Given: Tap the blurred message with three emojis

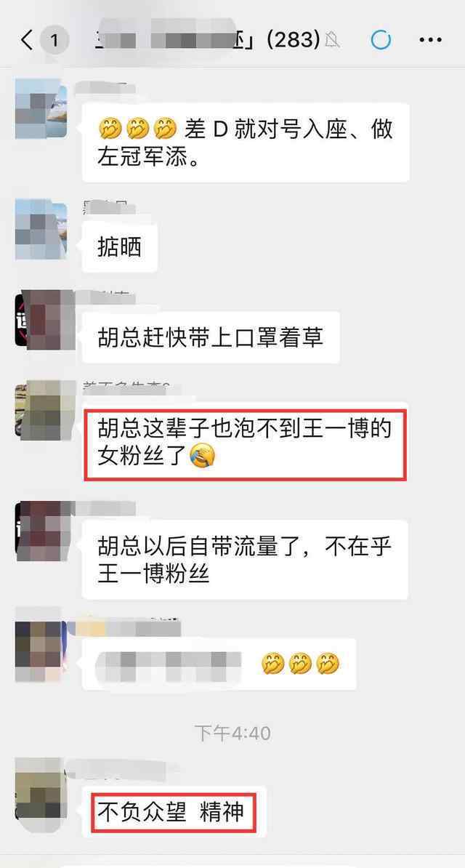Looking at the screenshot, I should 219,664.
